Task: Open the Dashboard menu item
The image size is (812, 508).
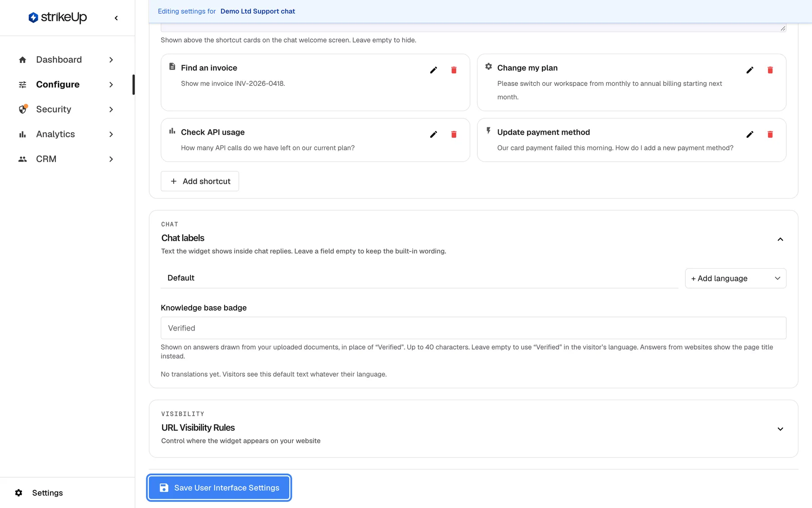Action: tap(67, 60)
